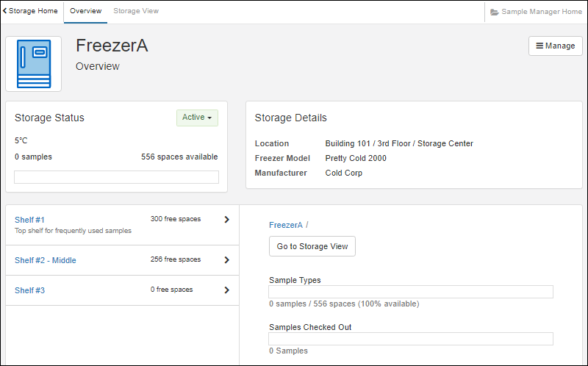Viewport: 588px width, 366px height.
Task: Select the Overview tab
Action: 85,11
